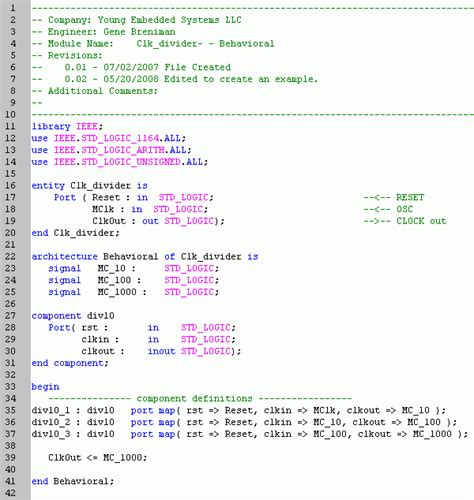Click revision date '05/20/2008'

click(x=131, y=79)
